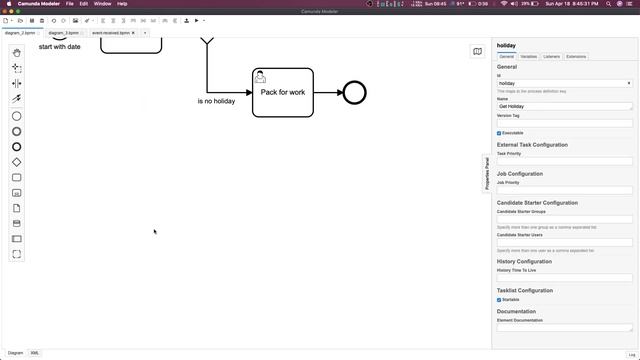Pick the Data Object Reference in palette
The image size is (640, 360).
[x=17, y=208]
